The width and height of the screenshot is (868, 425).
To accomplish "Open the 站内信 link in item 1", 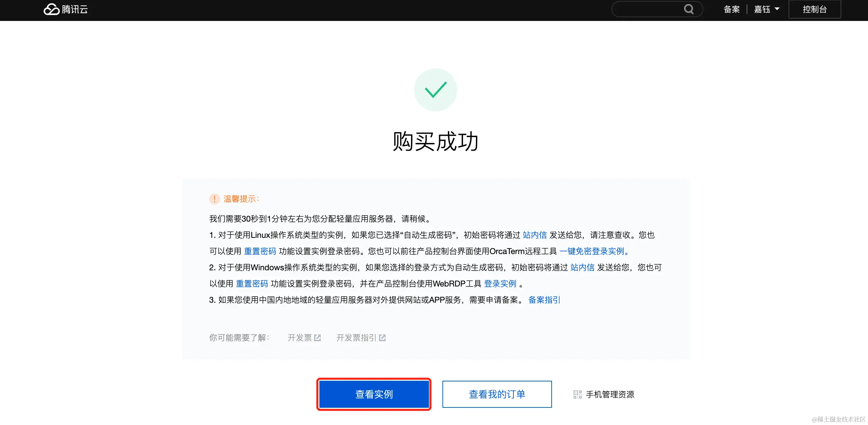I will coord(535,235).
